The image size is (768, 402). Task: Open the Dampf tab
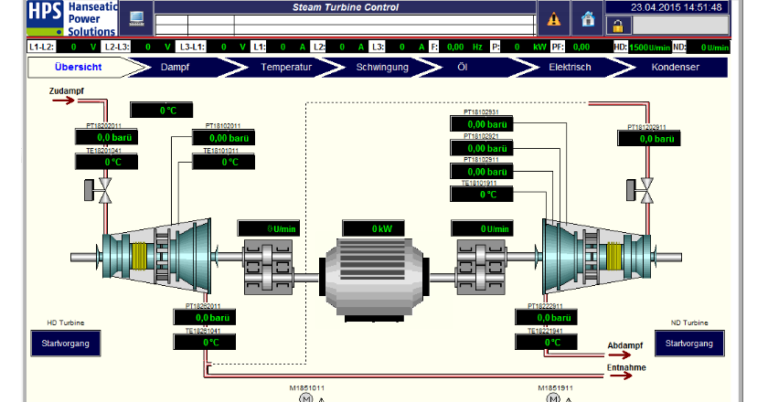[176, 68]
